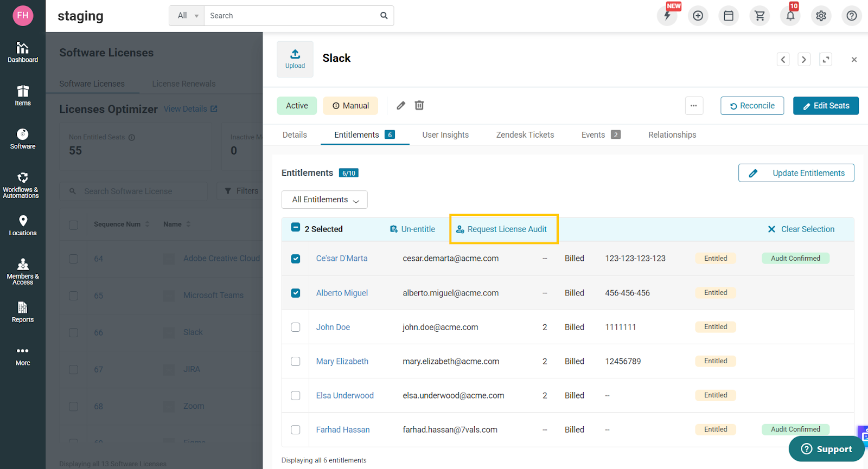
Task: Click the Active status badge
Action: (x=297, y=106)
